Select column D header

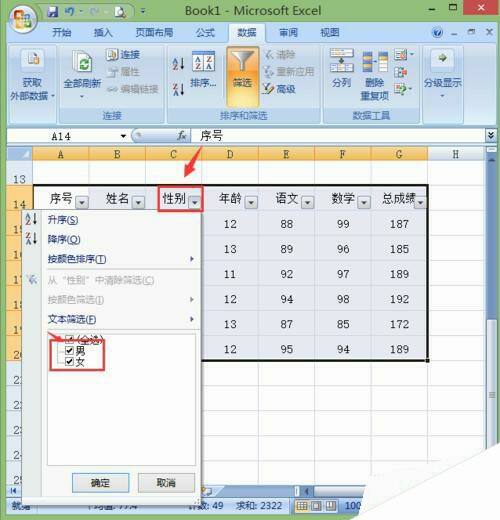pyautogui.click(x=230, y=154)
